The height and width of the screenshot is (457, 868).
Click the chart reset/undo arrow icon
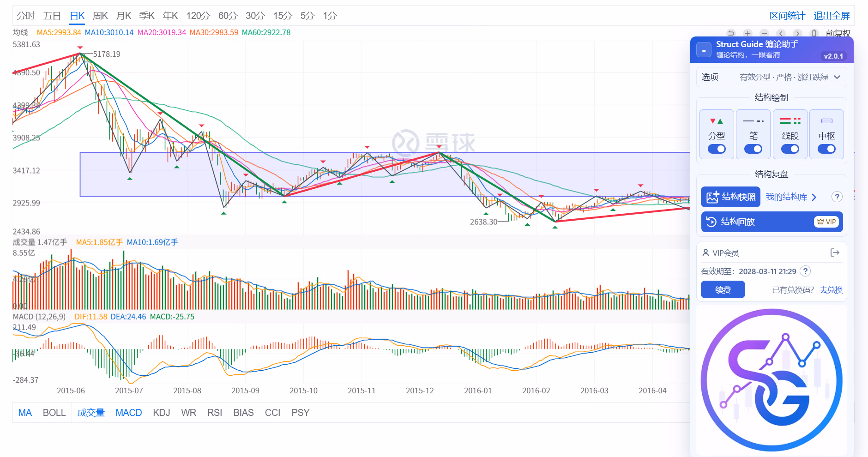731,33
